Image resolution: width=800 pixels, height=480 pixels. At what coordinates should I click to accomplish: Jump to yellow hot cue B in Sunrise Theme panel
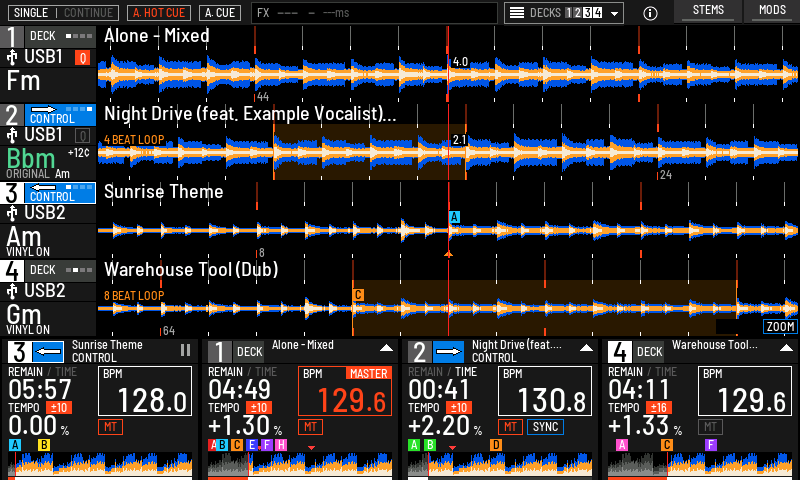click(x=44, y=445)
